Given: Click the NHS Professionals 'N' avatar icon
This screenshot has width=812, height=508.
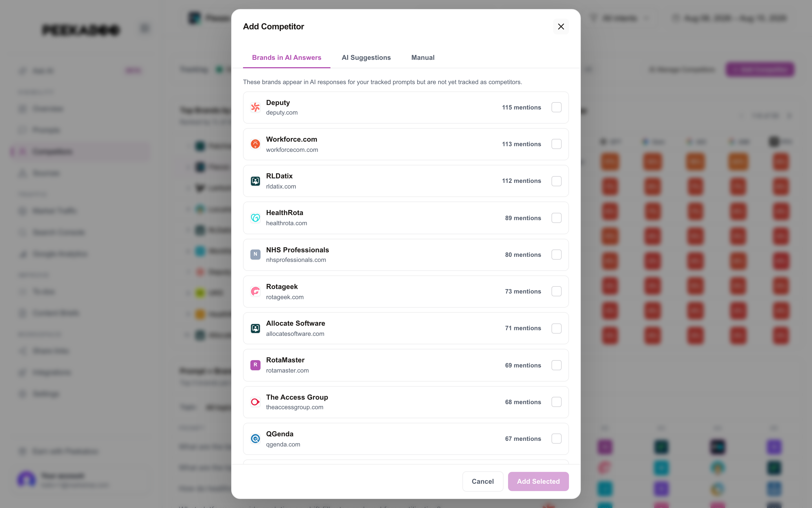Looking at the screenshot, I should pos(255,254).
